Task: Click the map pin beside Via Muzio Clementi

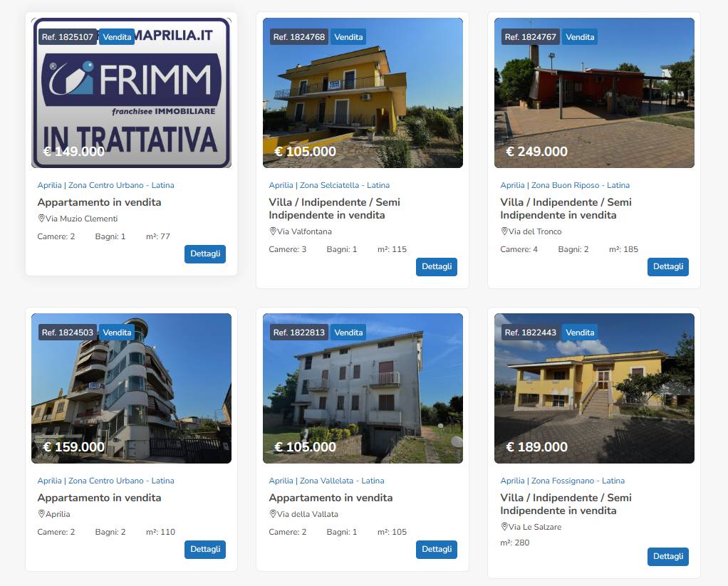Action: (x=41, y=219)
